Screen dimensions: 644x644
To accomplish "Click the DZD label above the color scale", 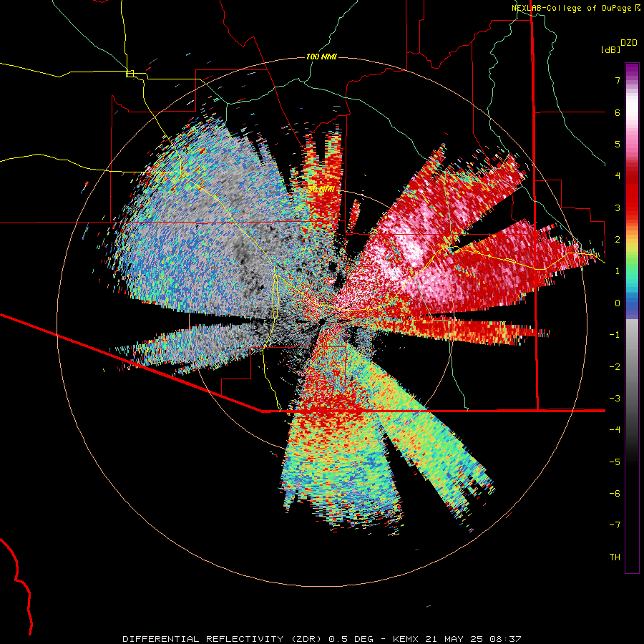I will coord(629,43).
